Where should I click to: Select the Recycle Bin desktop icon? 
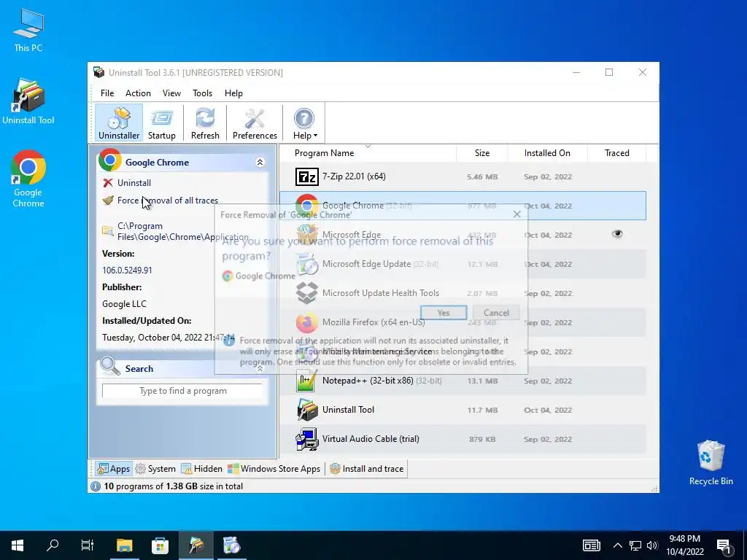click(x=711, y=462)
